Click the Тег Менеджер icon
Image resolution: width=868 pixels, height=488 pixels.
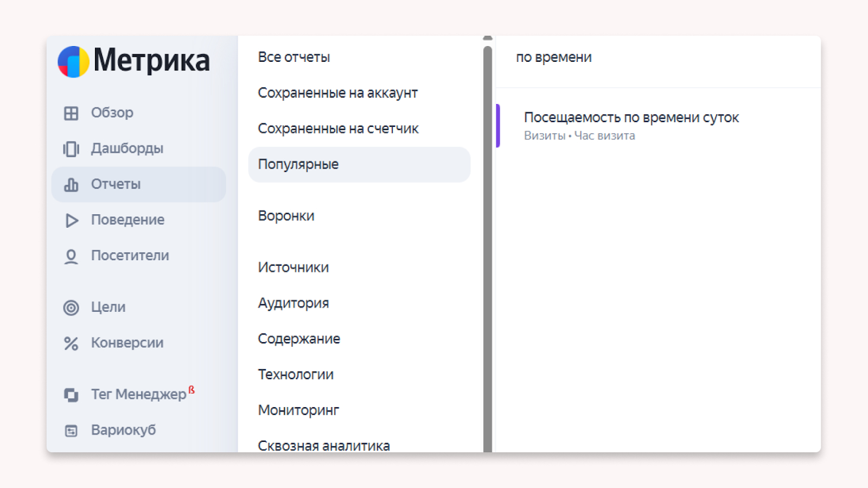pyautogui.click(x=71, y=395)
